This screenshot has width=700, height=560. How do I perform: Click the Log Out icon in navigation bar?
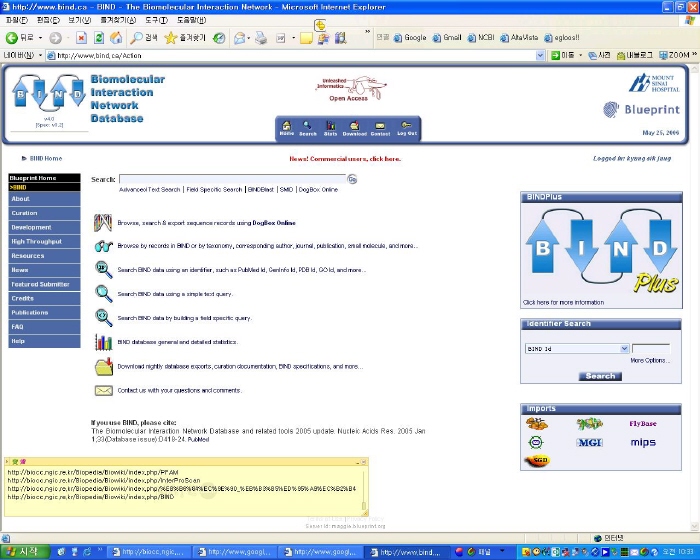point(407,128)
